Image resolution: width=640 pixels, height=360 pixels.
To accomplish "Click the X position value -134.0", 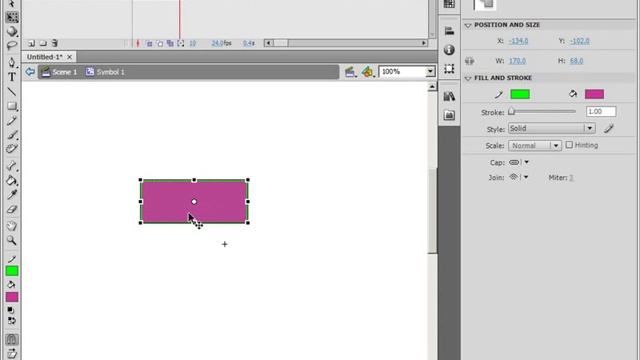I will tap(518, 41).
